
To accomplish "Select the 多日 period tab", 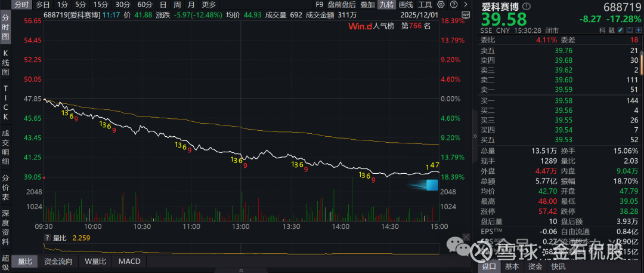I will tap(43, 5).
